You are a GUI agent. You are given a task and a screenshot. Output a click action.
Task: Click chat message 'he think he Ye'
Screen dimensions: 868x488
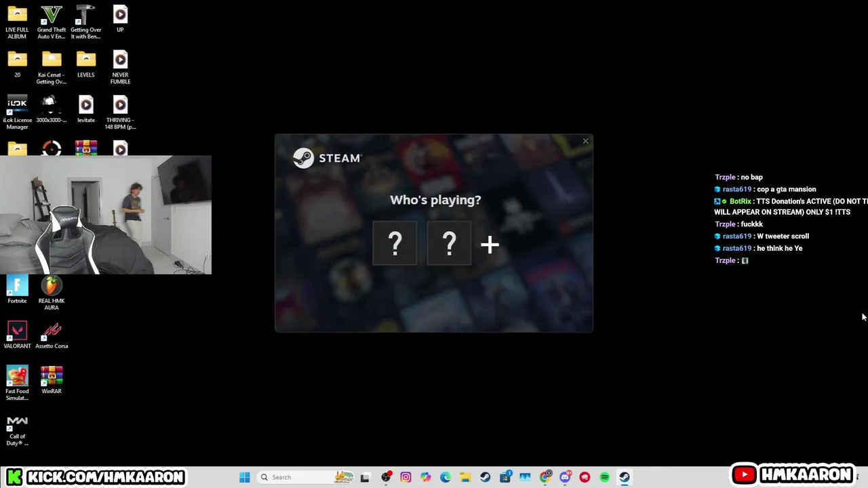click(x=780, y=248)
